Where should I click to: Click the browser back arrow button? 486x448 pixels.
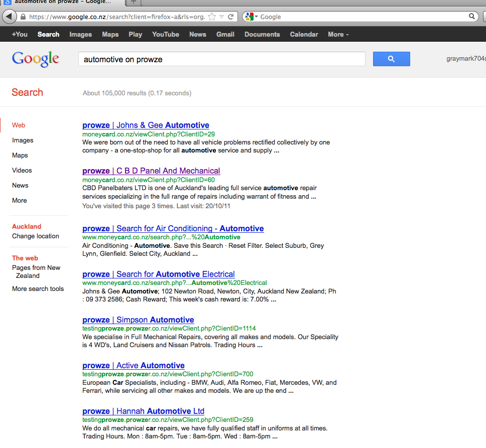tap(10, 17)
